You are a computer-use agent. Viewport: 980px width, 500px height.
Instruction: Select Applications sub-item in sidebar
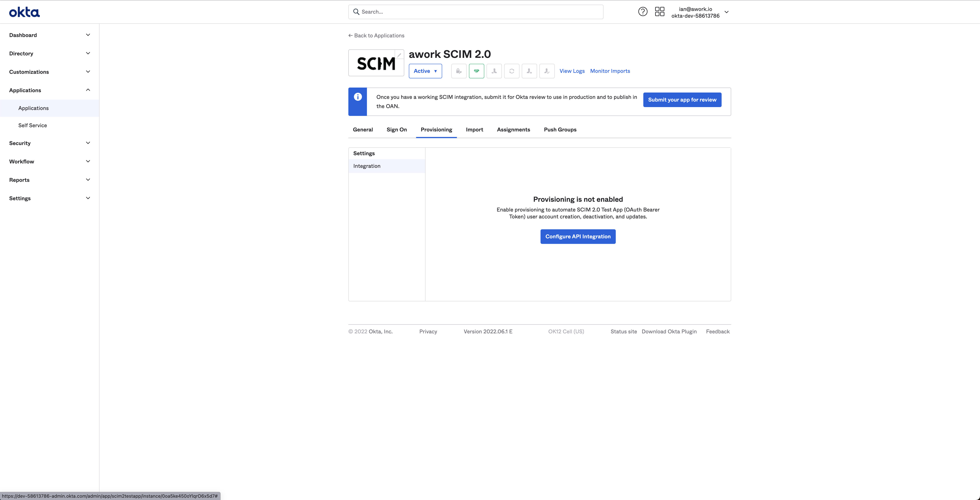(49, 108)
